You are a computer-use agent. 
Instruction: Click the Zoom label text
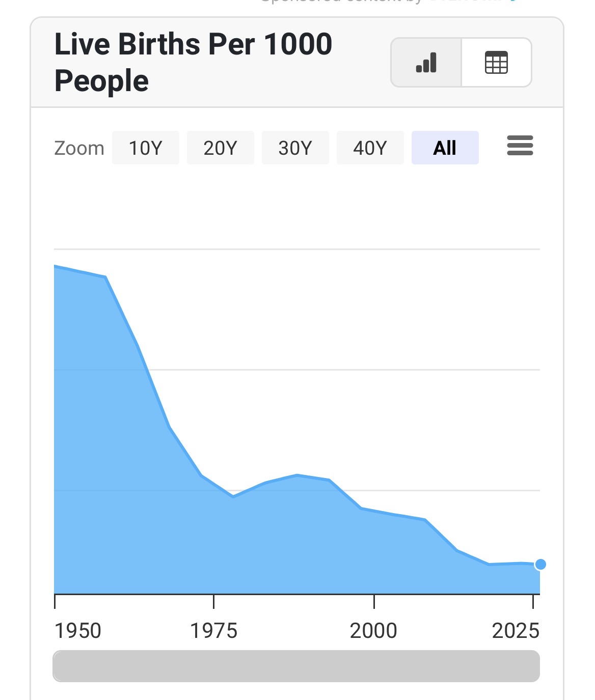click(x=79, y=148)
